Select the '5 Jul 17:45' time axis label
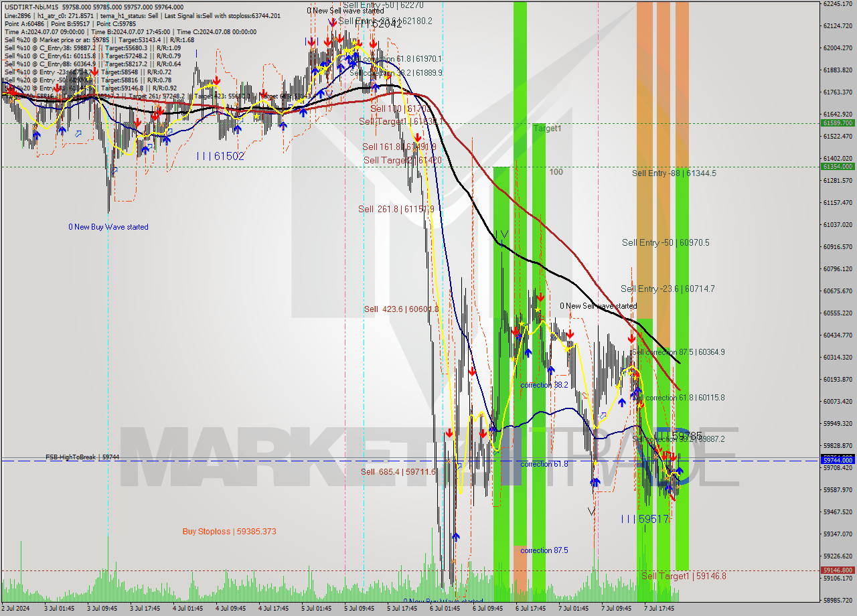The height and width of the screenshot is (616, 857). [x=402, y=609]
